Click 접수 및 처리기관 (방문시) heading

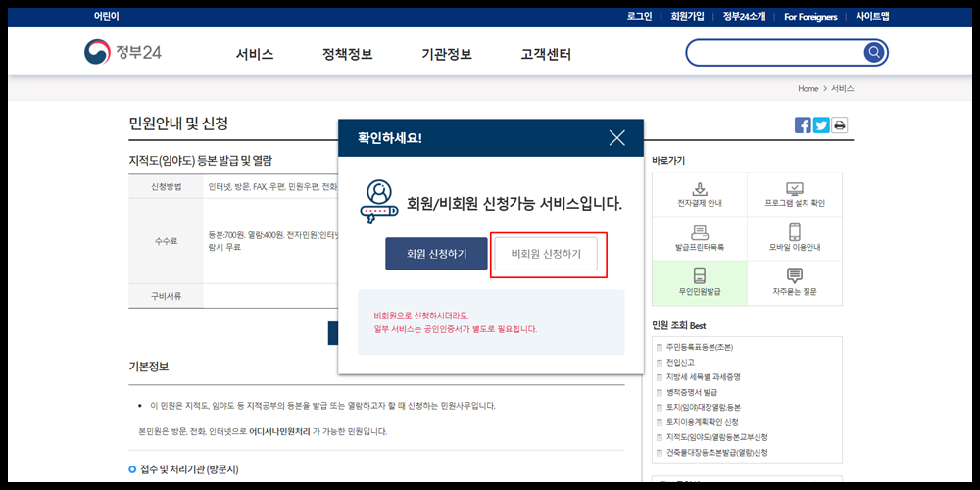pos(189,468)
